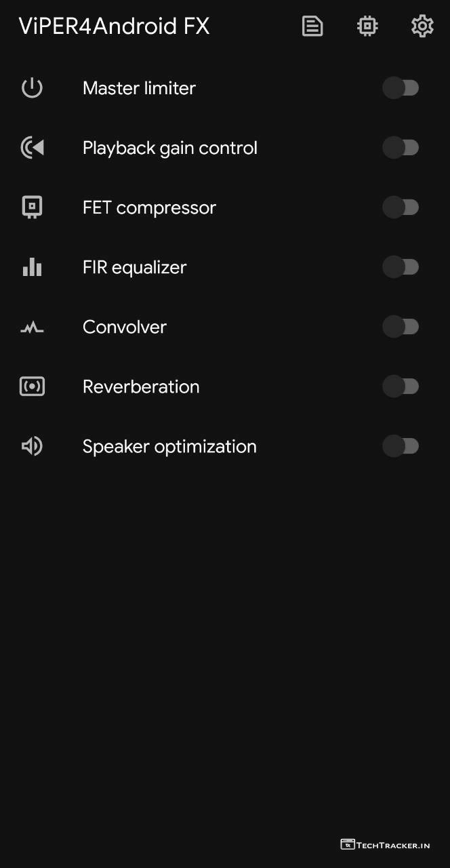Image resolution: width=450 pixels, height=868 pixels.
Task: Turn on the Reverberation switch
Action: 401,387
